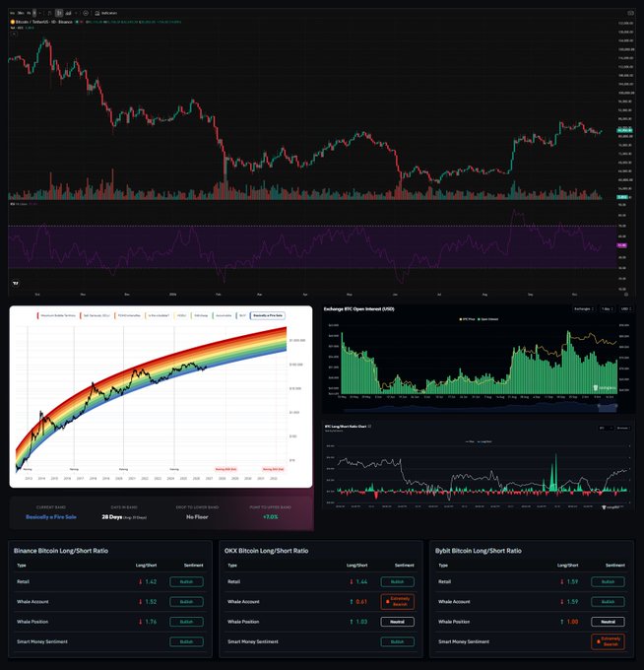Open the USD currency dropdown
The image size is (644, 670).
[625, 309]
